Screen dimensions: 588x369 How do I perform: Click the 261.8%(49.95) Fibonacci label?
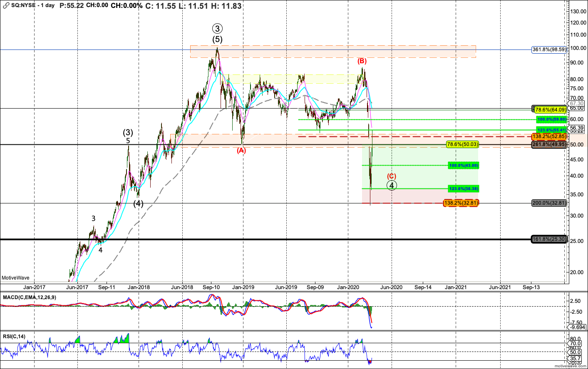coord(549,145)
